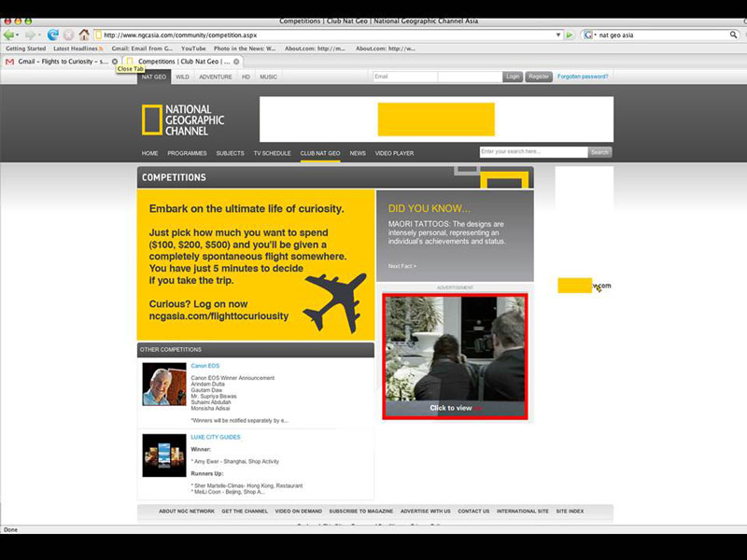Click the site search input field

533,152
